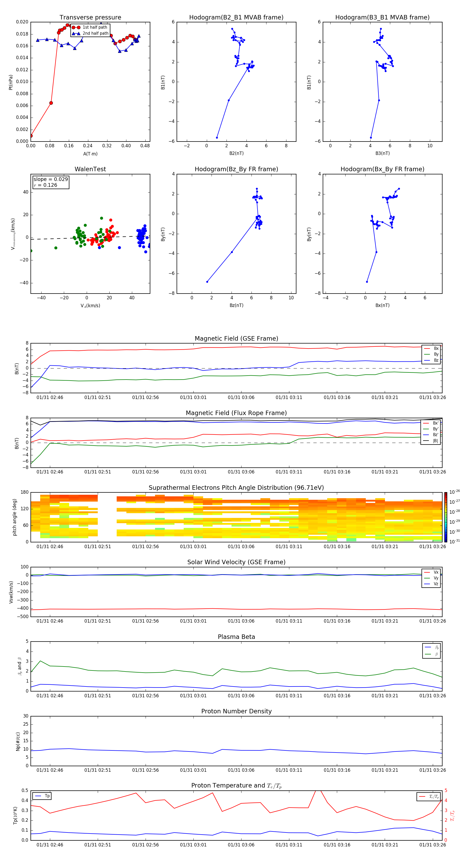Click the '|B|' legend entry in Flux Rope plot
The width and height of the screenshot is (473, 868).
[431, 441]
